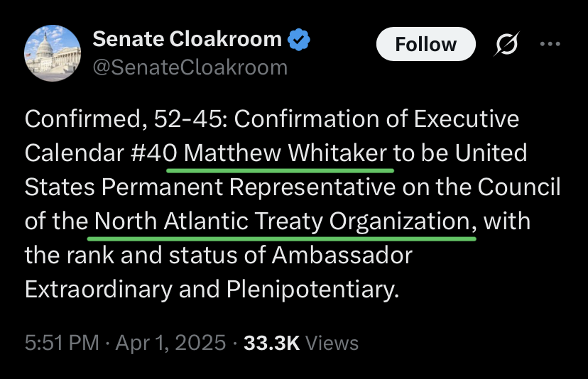Click the Senate Cloakroom profile avatar
The image size is (588, 379).
point(53,55)
